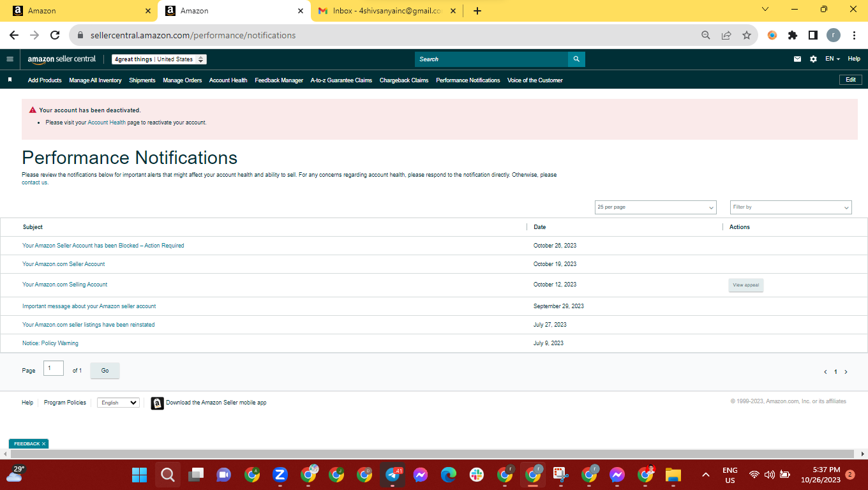Click the Seller Central search field
This screenshot has width=868, height=490.
tap(491, 59)
